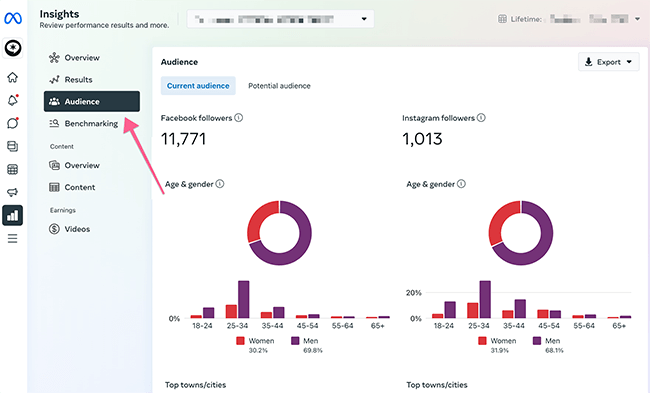
Task: Open the hamburger all tools menu
Action: pyautogui.click(x=12, y=238)
